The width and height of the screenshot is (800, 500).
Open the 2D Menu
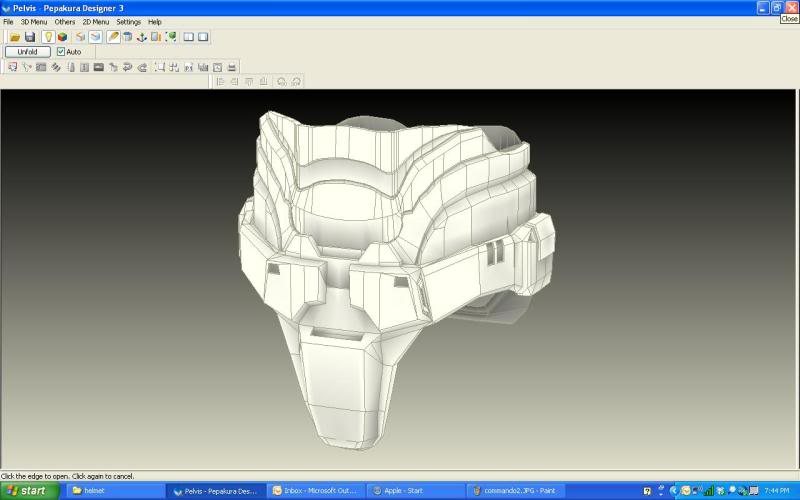96,22
